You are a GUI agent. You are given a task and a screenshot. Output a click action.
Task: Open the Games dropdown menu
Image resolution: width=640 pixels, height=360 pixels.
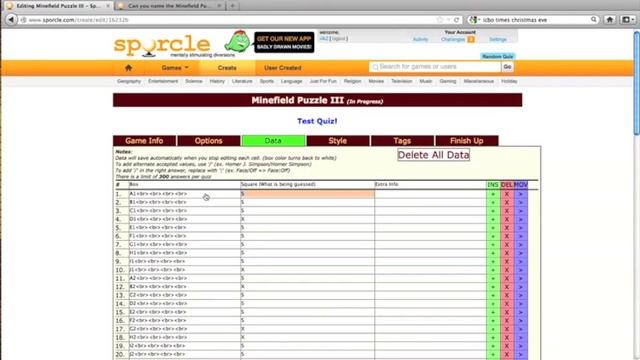[175, 68]
